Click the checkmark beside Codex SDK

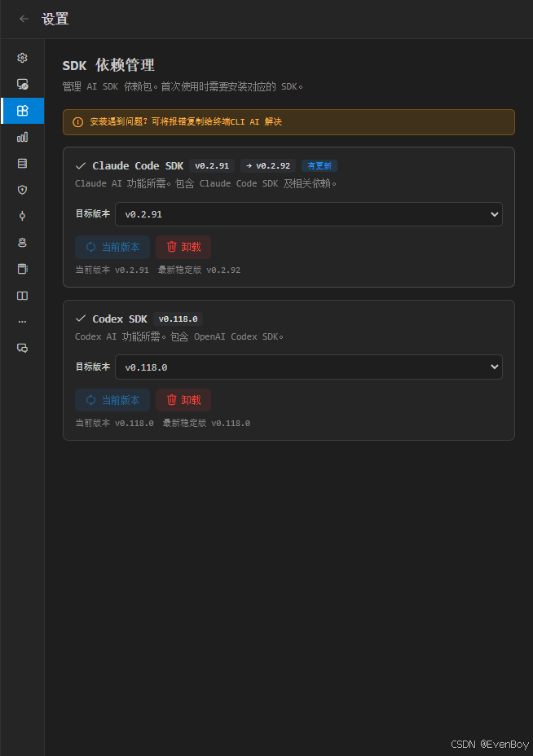click(81, 319)
